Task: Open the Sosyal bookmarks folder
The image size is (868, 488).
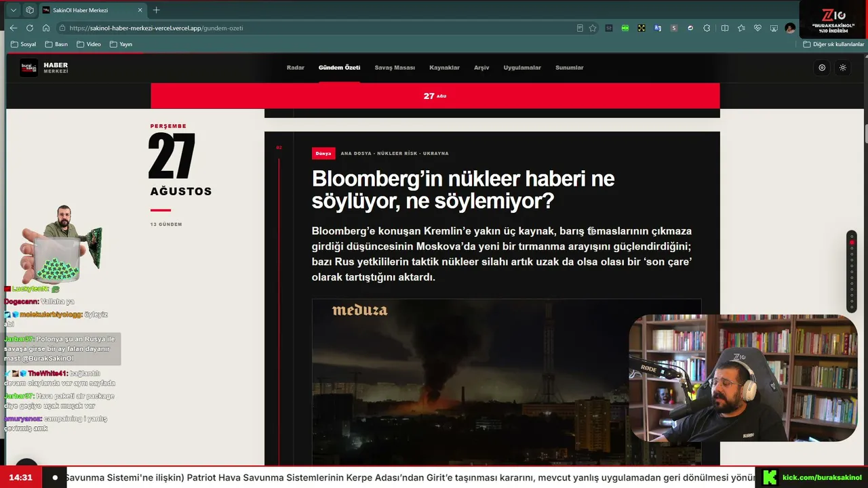Action: click(x=24, y=44)
